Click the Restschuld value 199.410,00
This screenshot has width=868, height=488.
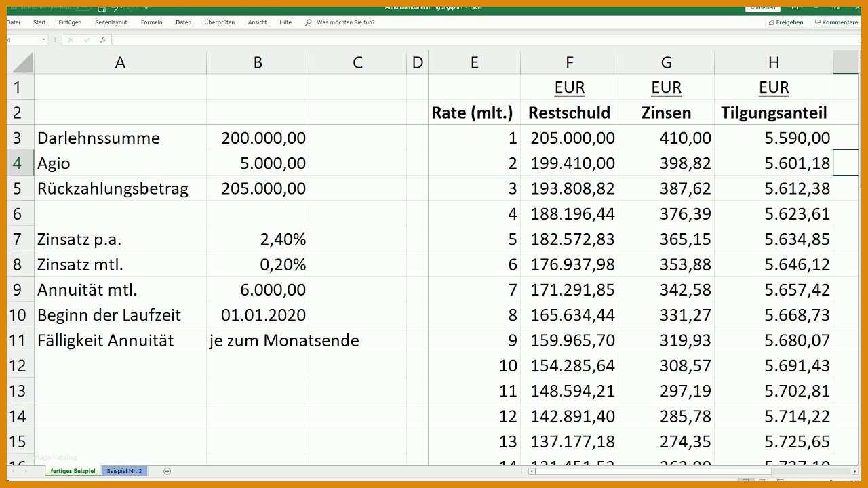(569, 163)
